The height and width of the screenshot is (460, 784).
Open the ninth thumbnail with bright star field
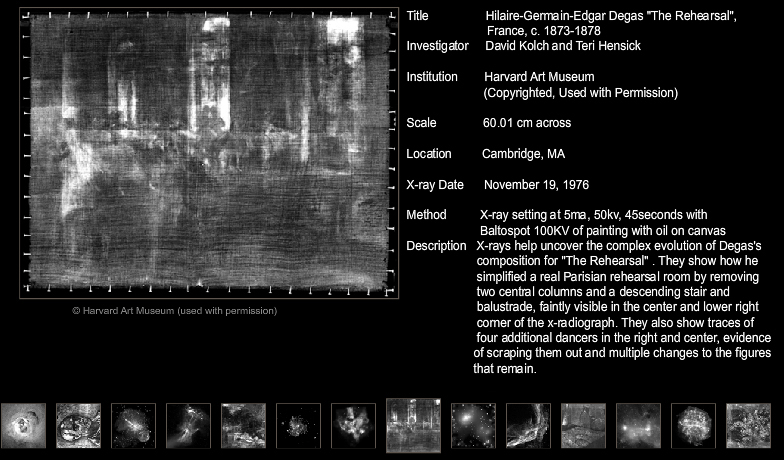474,426
